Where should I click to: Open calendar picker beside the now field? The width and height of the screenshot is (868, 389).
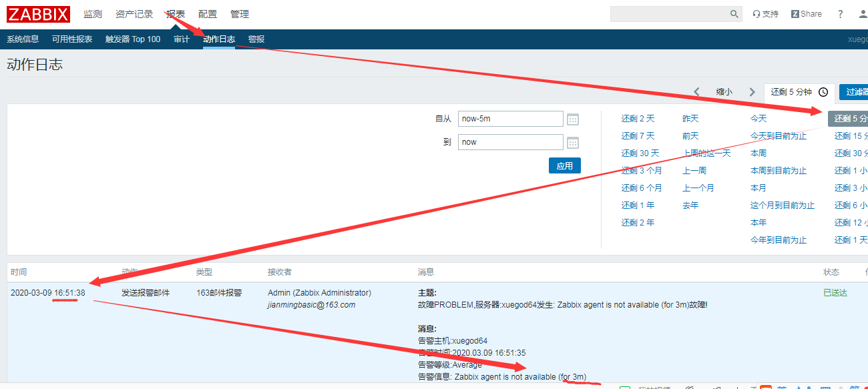[572, 143]
